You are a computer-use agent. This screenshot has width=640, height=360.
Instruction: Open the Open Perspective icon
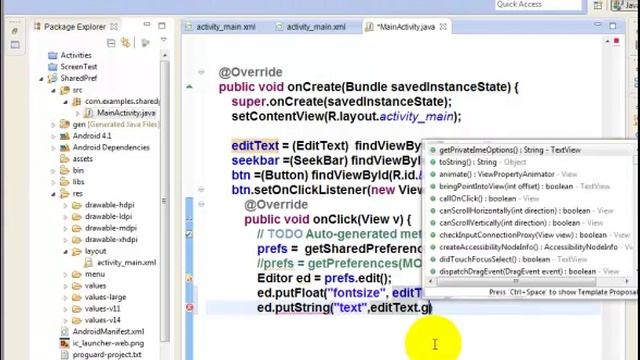coord(598,5)
